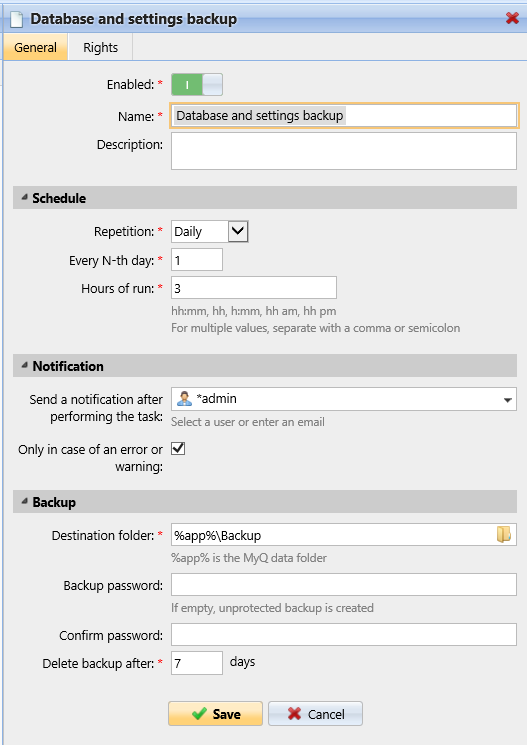Click 'For multiple values' separator hint text

316,328
